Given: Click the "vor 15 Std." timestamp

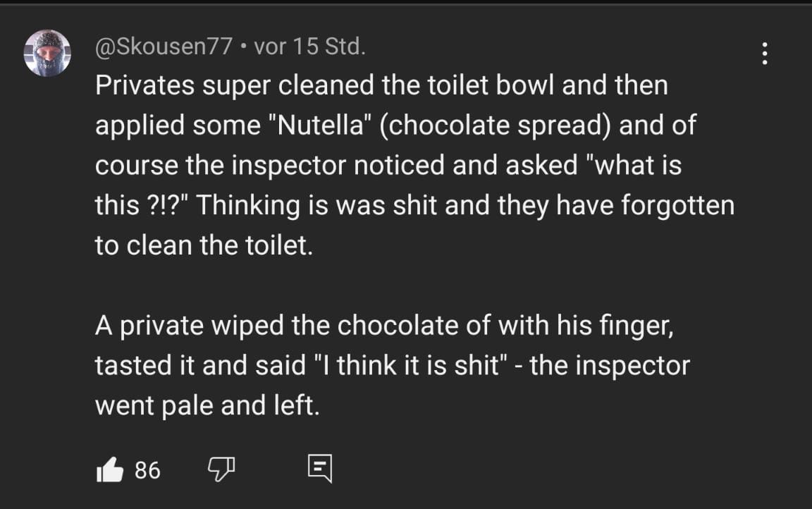Looking at the screenshot, I should point(309,47).
